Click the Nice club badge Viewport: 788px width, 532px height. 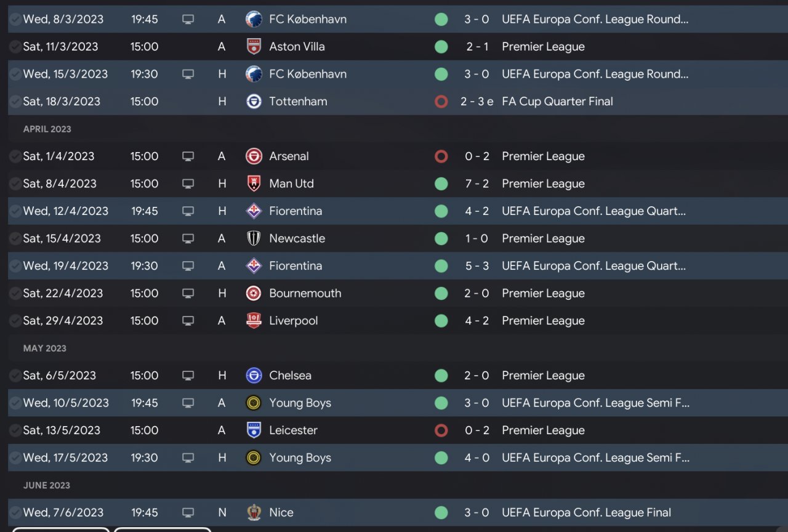click(253, 512)
